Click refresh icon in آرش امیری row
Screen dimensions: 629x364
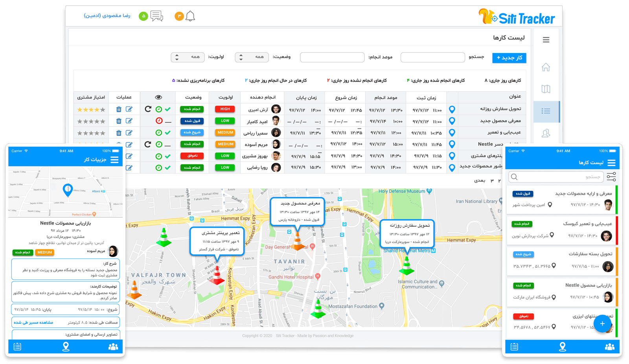[148, 109]
